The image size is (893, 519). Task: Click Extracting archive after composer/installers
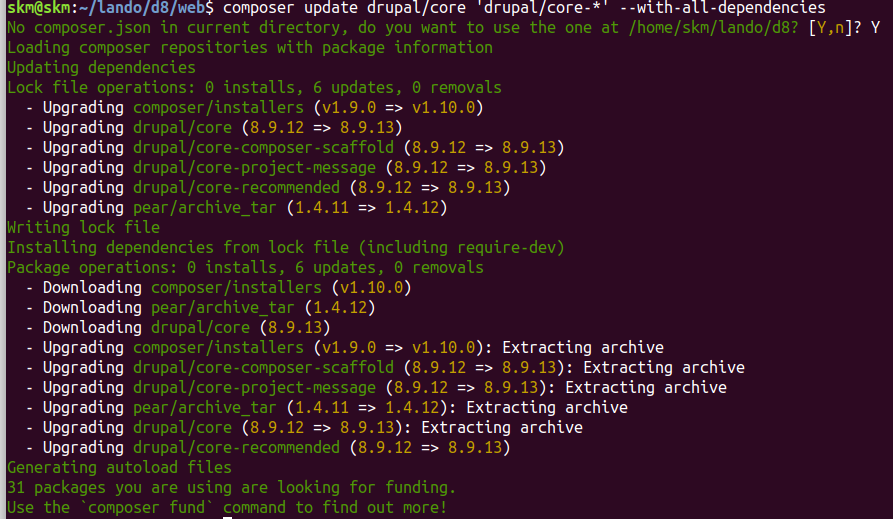[x=583, y=348]
